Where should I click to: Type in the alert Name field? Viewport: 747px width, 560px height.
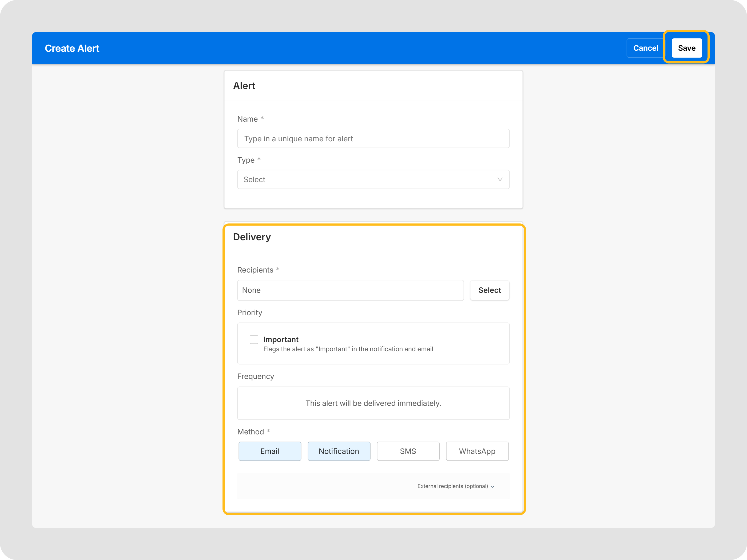373,138
